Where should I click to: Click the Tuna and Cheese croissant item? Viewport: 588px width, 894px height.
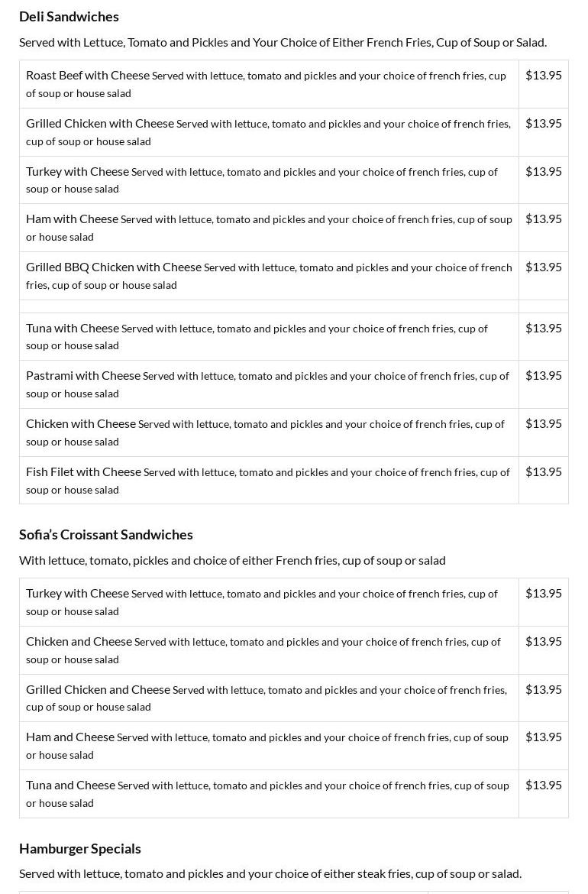70,785
